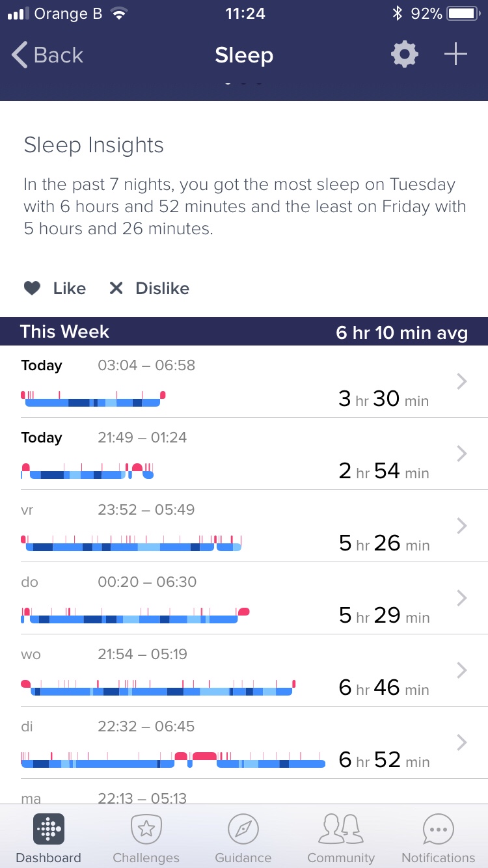Image resolution: width=488 pixels, height=868 pixels.
Task: Tap the Sleep Insights paragraph text
Action: (244, 207)
